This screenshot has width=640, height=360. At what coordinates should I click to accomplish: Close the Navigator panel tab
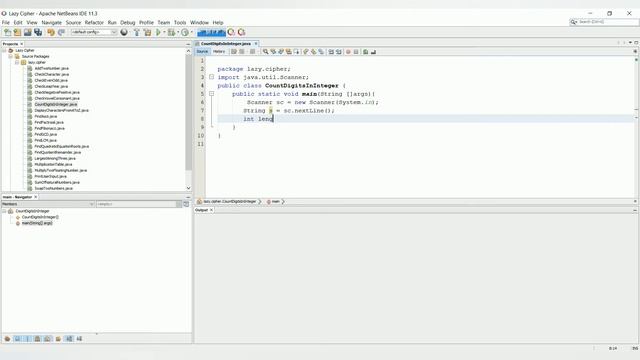[36, 197]
